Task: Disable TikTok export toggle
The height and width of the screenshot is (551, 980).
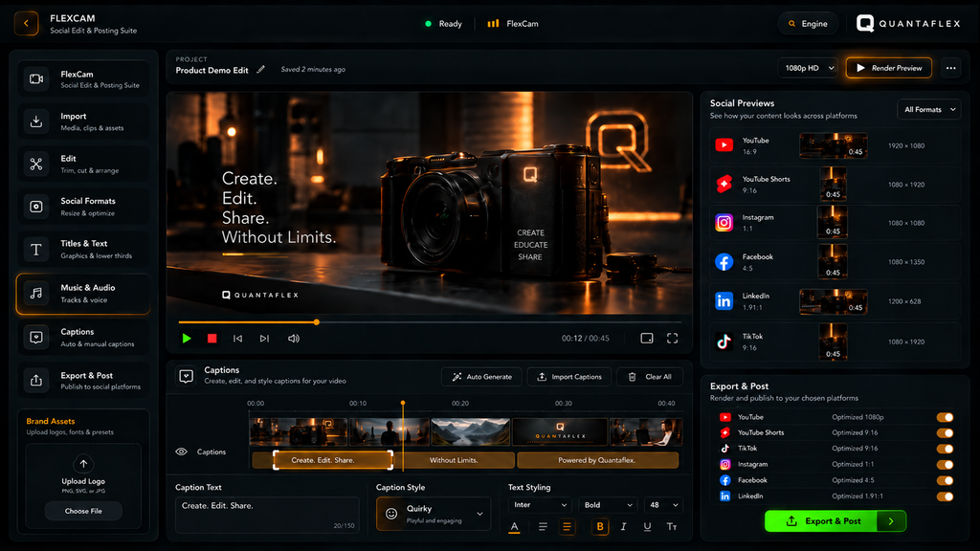Action: click(x=945, y=449)
